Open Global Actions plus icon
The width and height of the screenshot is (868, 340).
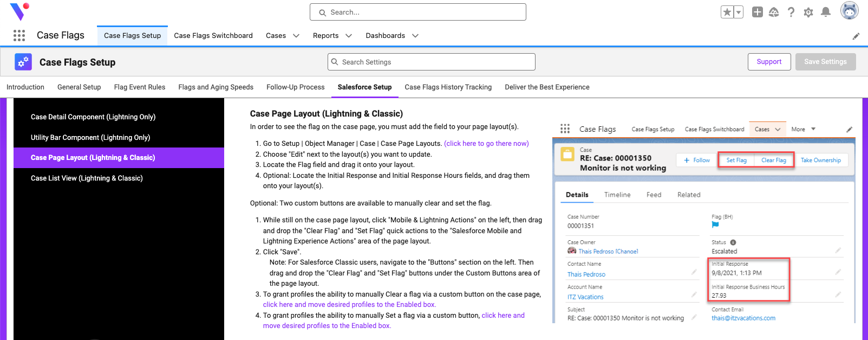coord(758,12)
